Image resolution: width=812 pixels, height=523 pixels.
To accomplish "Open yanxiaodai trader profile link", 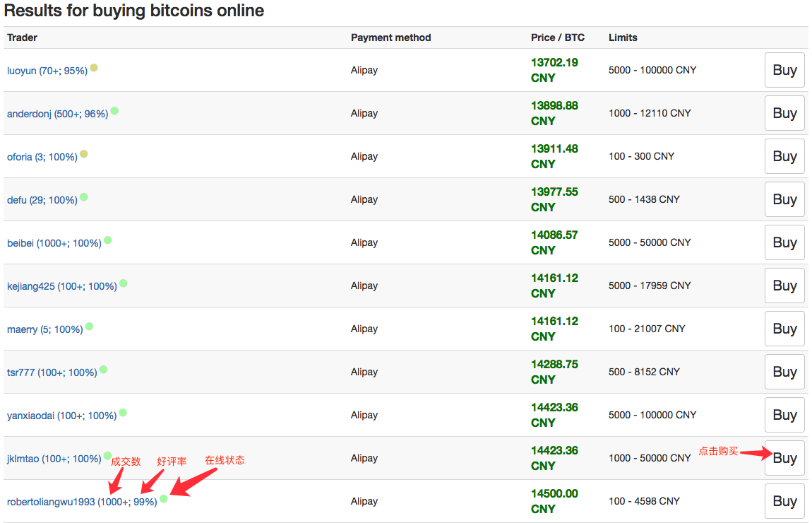I will [61, 416].
